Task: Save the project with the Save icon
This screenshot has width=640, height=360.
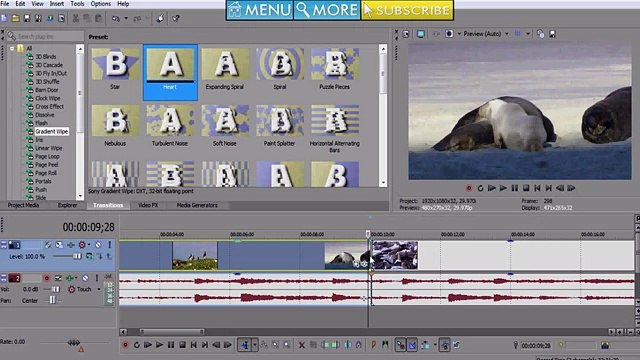Action: [x=27, y=18]
